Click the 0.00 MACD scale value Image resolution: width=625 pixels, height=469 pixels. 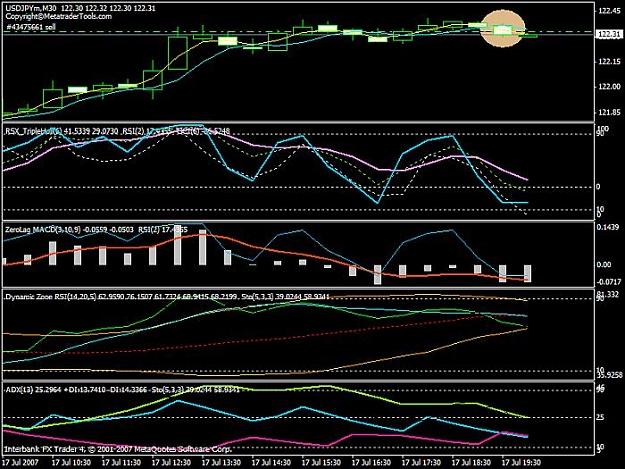tap(604, 264)
